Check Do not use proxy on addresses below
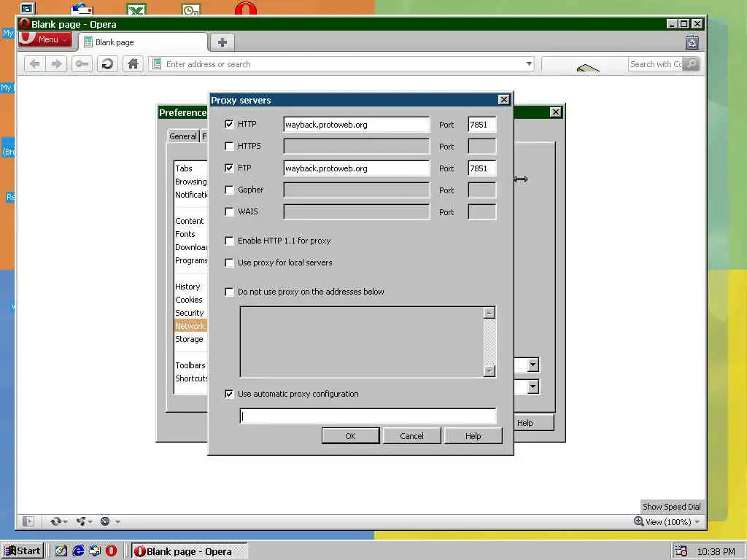 229,292
